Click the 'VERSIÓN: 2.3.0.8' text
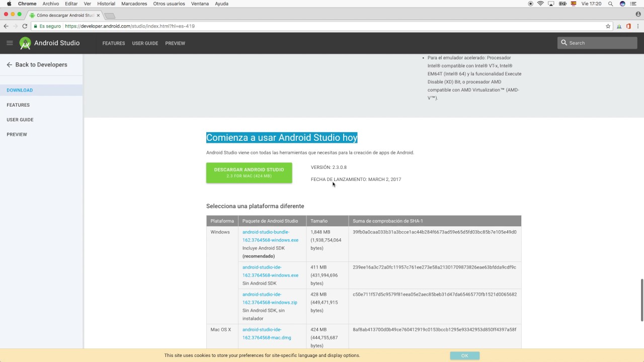The image size is (644, 362). coord(329,167)
